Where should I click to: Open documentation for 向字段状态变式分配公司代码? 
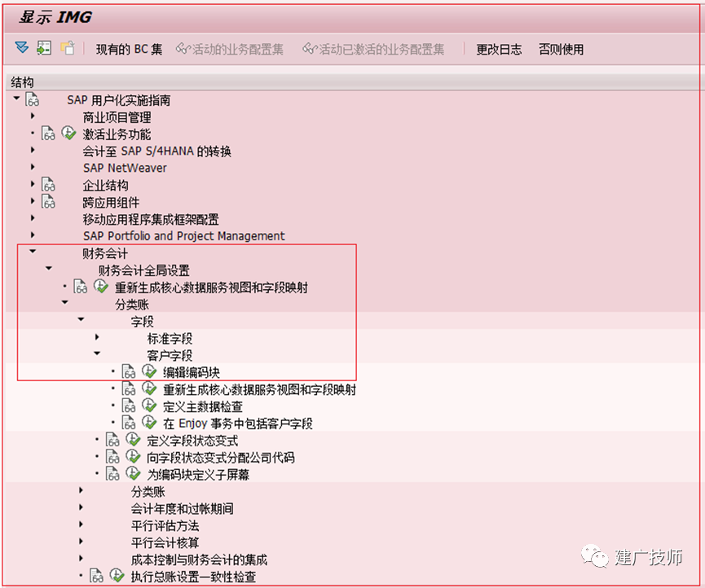click(x=112, y=457)
